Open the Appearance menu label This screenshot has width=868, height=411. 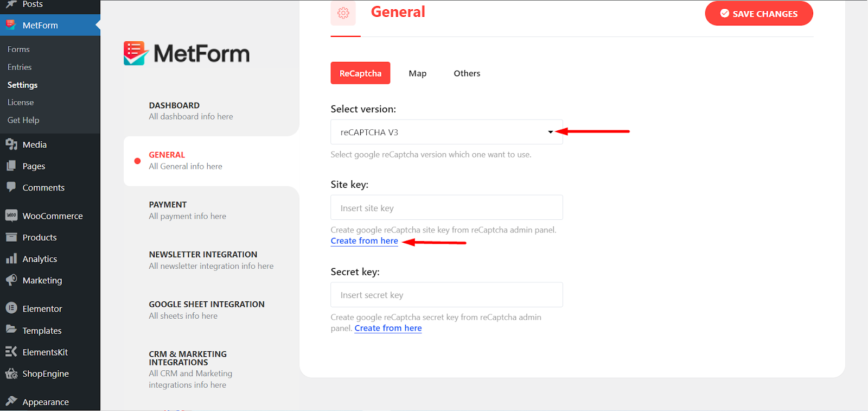coord(46,402)
